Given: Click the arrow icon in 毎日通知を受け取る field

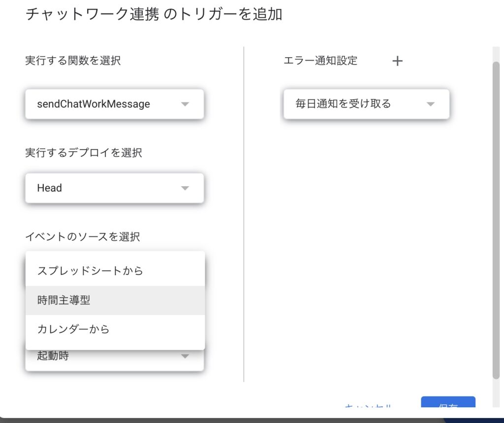Looking at the screenshot, I should 431,104.
